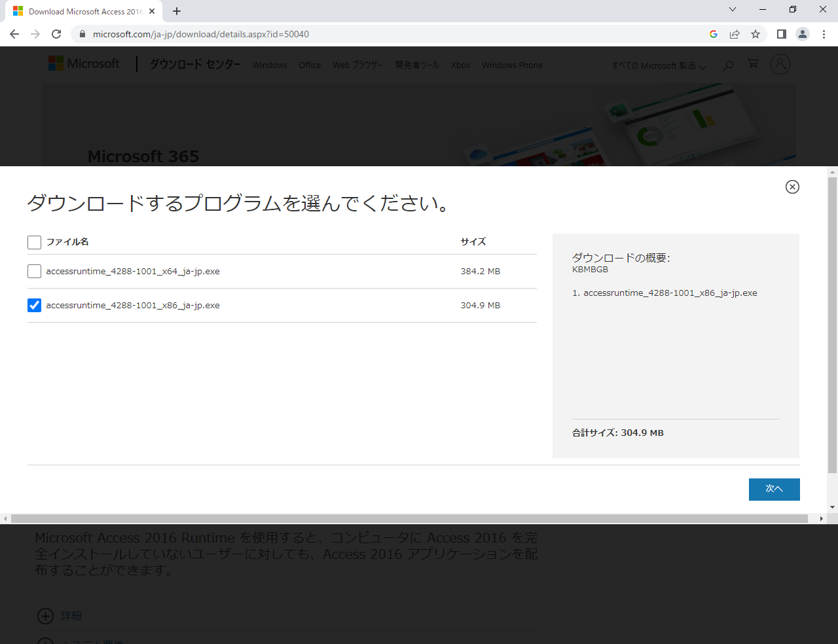Reload the current page
This screenshot has width=838, height=644.
(56, 34)
